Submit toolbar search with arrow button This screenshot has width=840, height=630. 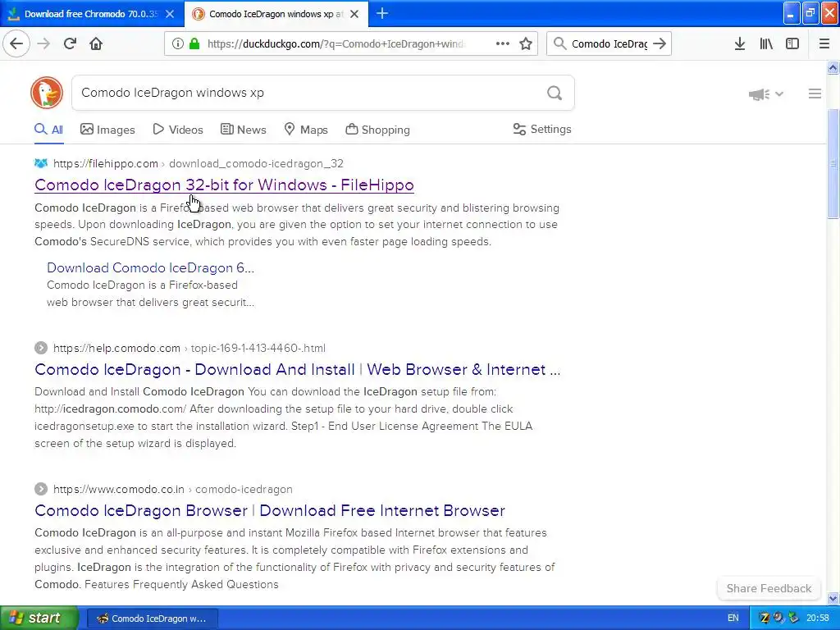(x=660, y=43)
